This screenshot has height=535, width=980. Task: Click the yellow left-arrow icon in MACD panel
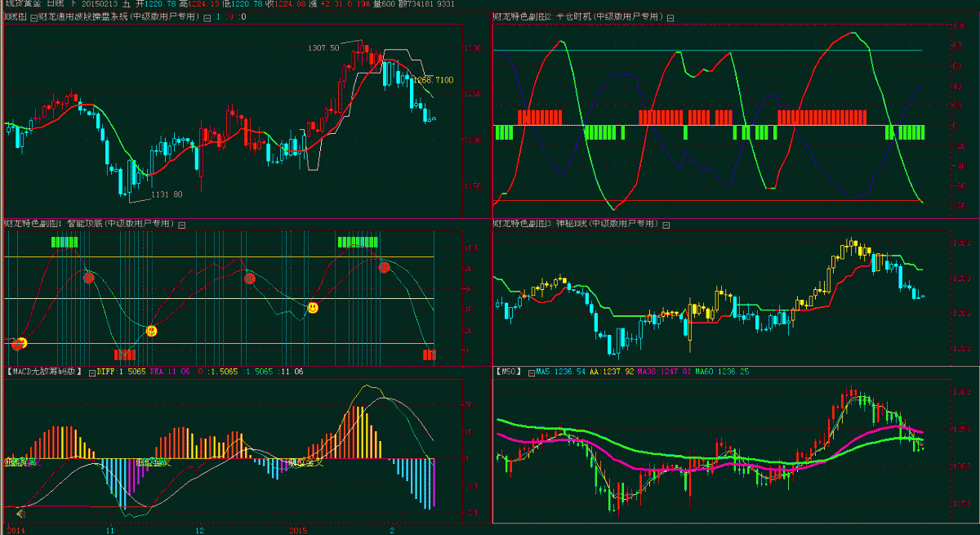point(20,513)
